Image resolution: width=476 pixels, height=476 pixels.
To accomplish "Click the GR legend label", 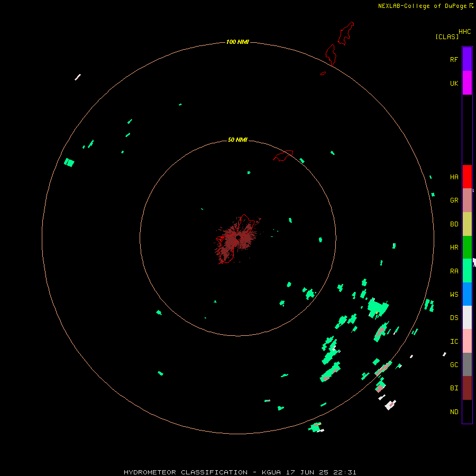I will click(x=454, y=200).
